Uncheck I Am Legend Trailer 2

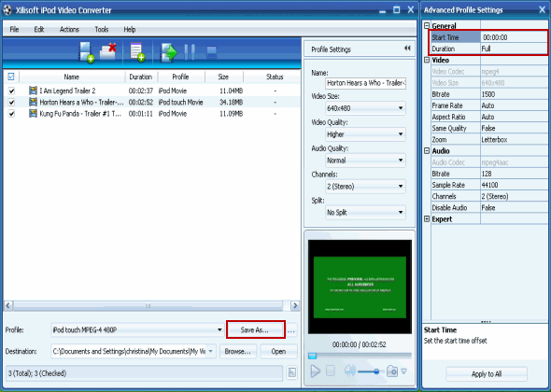11,91
